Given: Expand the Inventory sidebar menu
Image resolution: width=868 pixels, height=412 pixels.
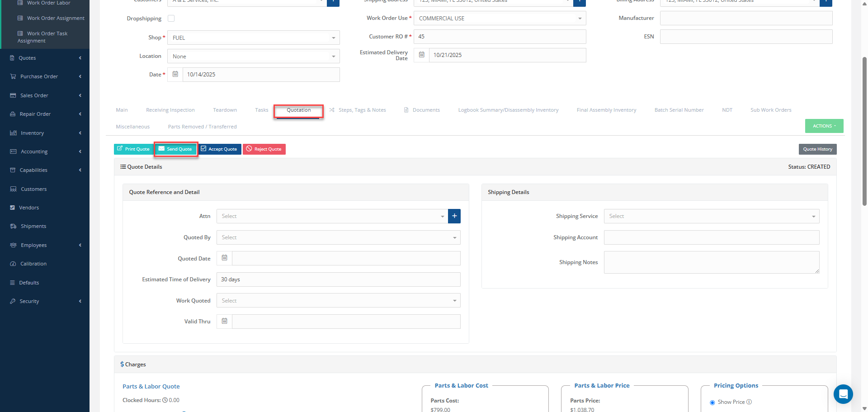Looking at the screenshot, I should 32,133.
